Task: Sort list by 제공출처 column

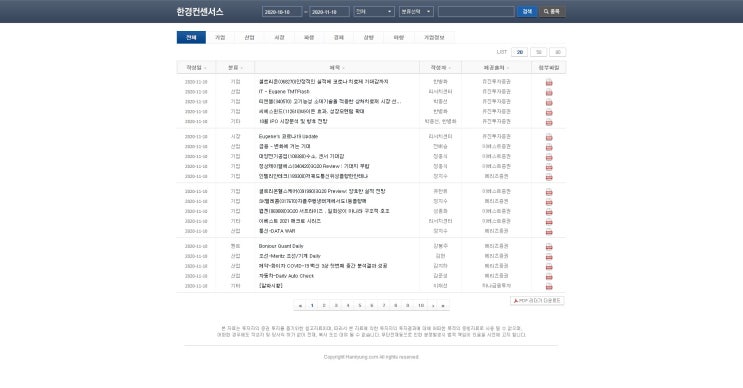Action: point(496,68)
